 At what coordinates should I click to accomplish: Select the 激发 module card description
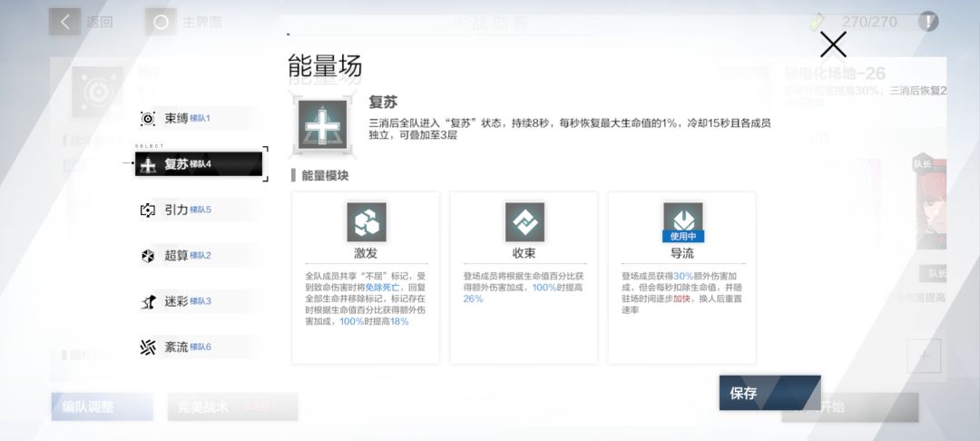click(366, 299)
